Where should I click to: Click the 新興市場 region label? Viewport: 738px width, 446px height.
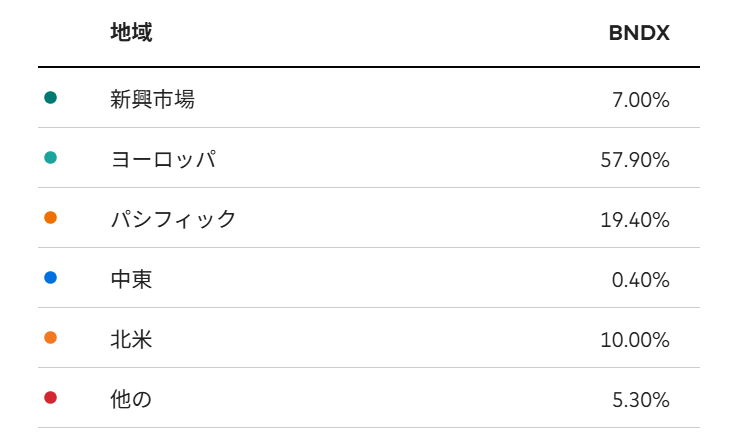(x=152, y=99)
